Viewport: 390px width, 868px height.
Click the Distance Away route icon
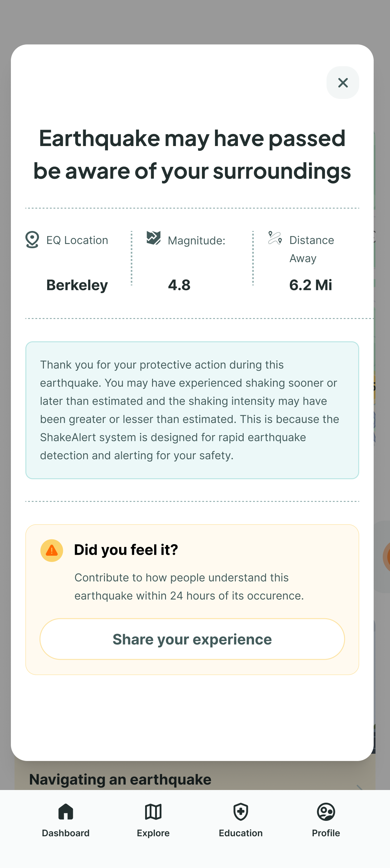pos(275,238)
